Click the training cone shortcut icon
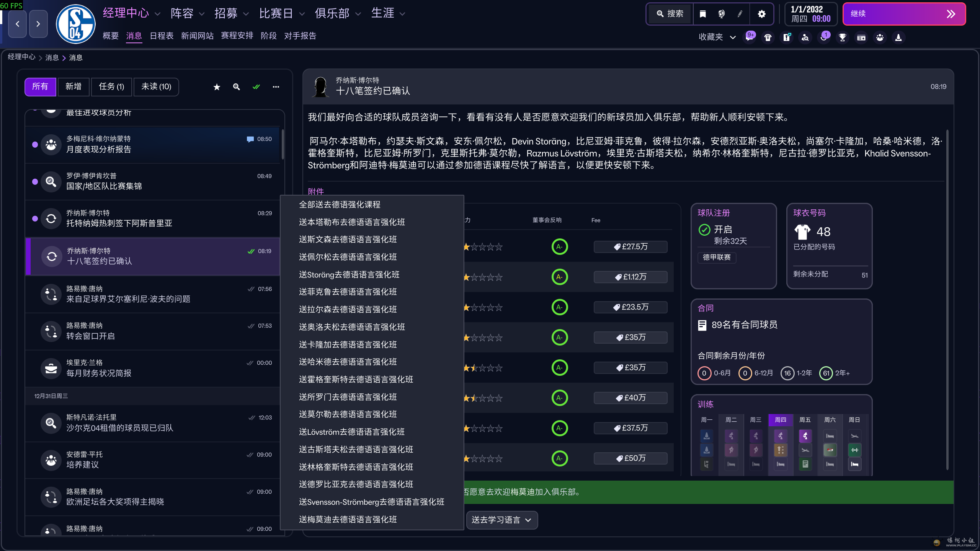Viewport: 980px width, 551px height. pyautogui.click(x=898, y=37)
